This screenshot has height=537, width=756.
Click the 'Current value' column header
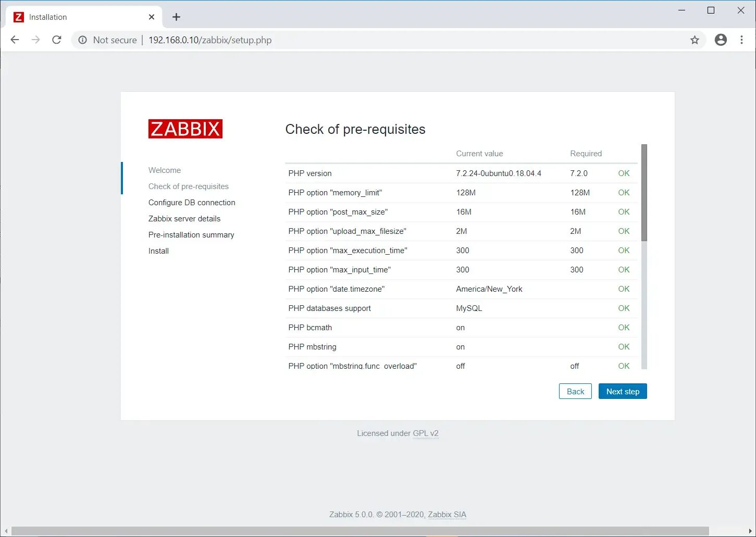(x=479, y=154)
